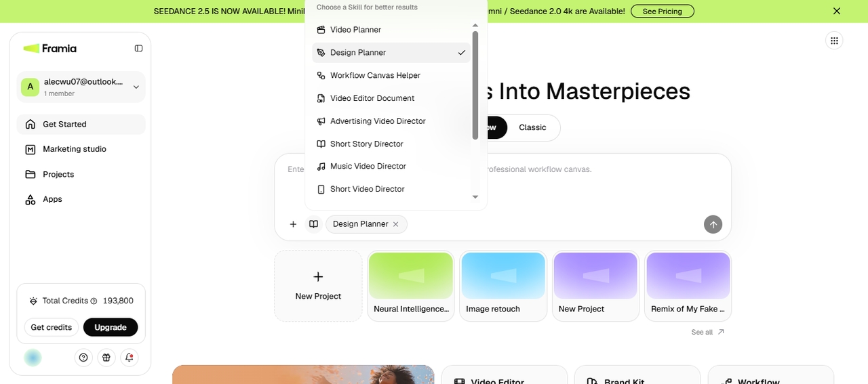868x384 pixels.
Task: Open Projects in the sidebar
Action: (81, 174)
